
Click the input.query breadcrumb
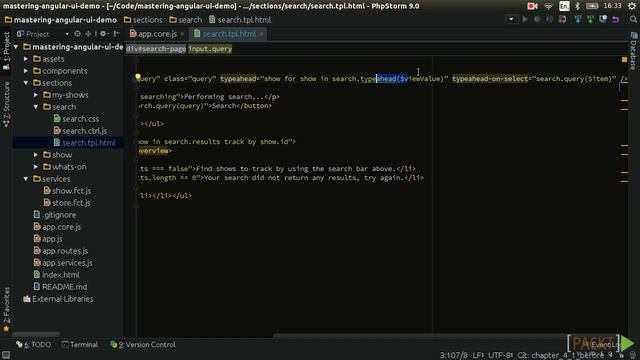coord(210,49)
